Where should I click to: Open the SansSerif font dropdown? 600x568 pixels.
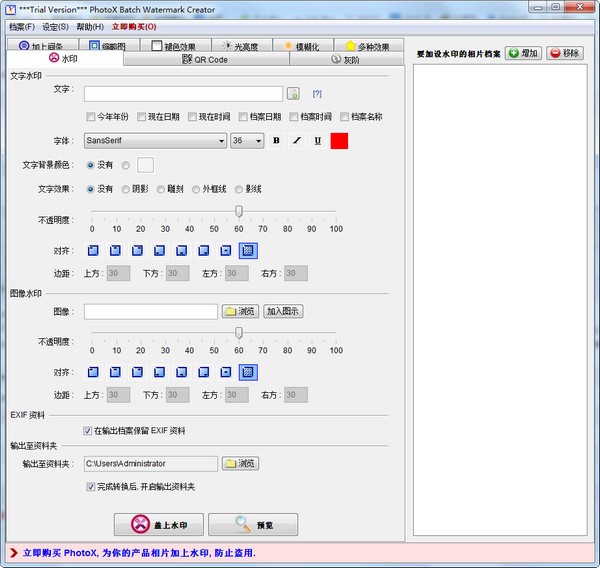(155, 141)
